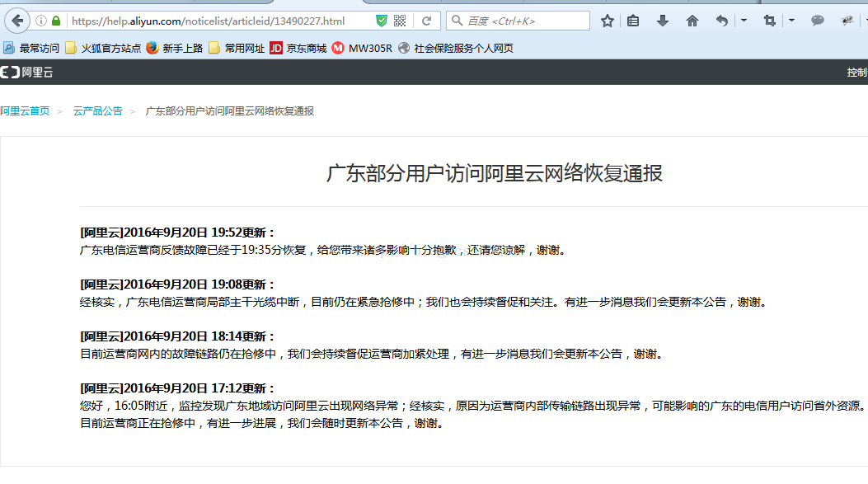Click the 18:14更新 update heading

tap(177, 336)
